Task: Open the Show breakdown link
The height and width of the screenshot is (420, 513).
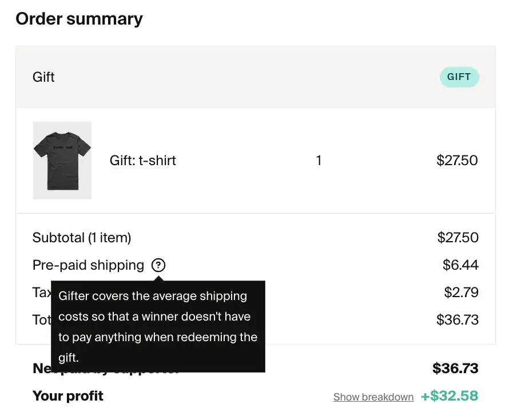Action: [x=373, y=397]
